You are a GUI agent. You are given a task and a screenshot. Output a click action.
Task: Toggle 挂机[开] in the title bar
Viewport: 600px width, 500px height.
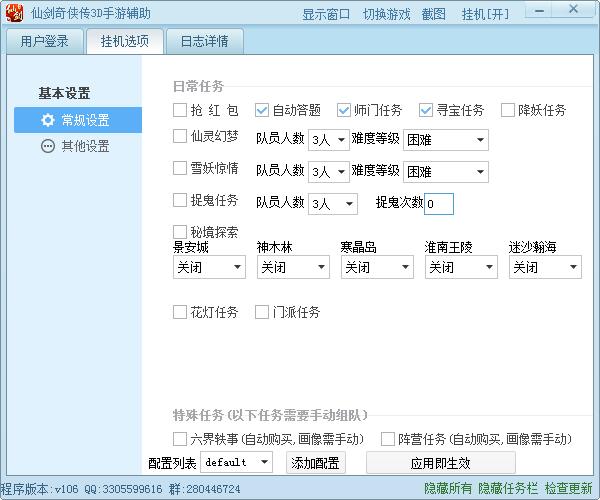click(486, 15)
